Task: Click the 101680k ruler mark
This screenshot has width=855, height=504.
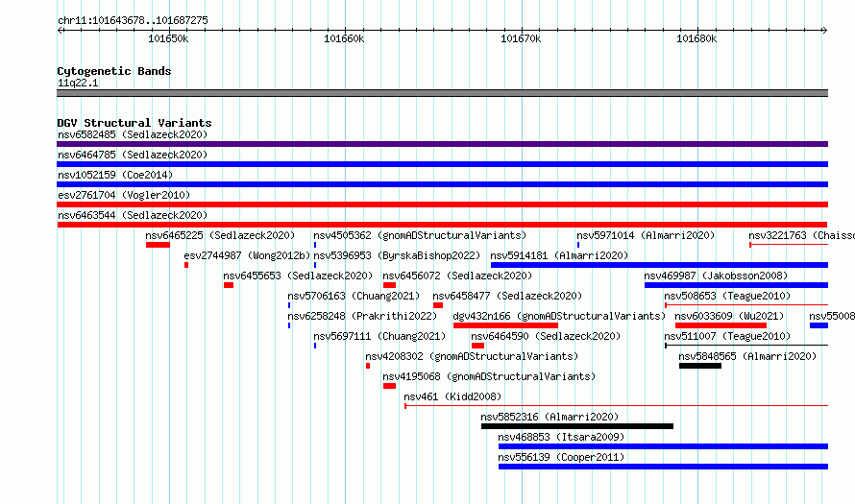Action: pyautogui.click(x=696, y=38)
